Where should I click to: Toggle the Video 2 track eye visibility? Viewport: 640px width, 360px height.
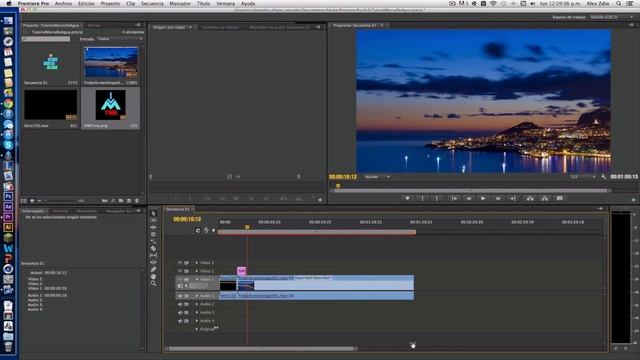pyautogui.click(x=180, y=271)
